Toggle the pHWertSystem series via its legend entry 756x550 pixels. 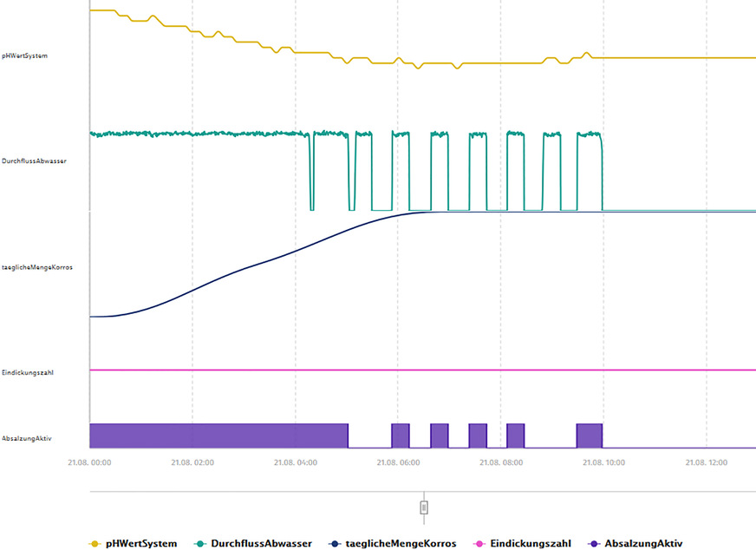[x=141, y=543]
